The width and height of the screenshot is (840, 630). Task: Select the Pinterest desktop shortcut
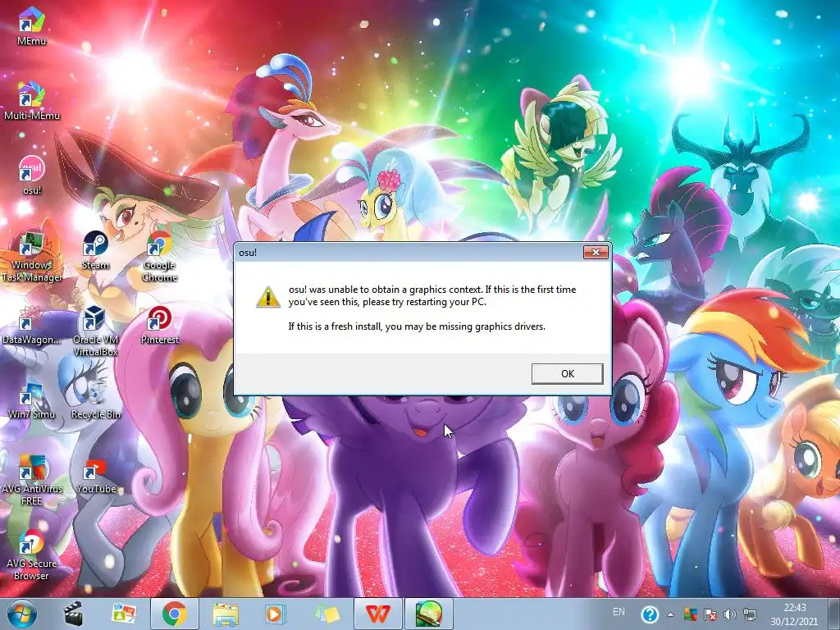click(x=160, y=325)
